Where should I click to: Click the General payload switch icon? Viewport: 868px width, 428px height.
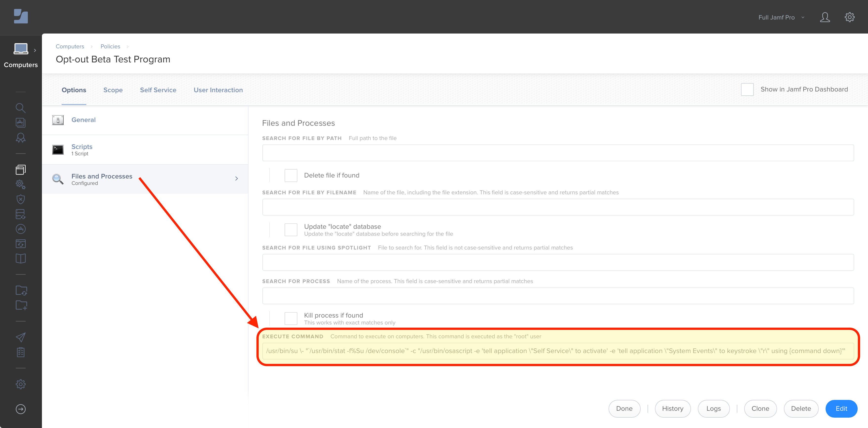pyautogui.click(x=58, y=120)
